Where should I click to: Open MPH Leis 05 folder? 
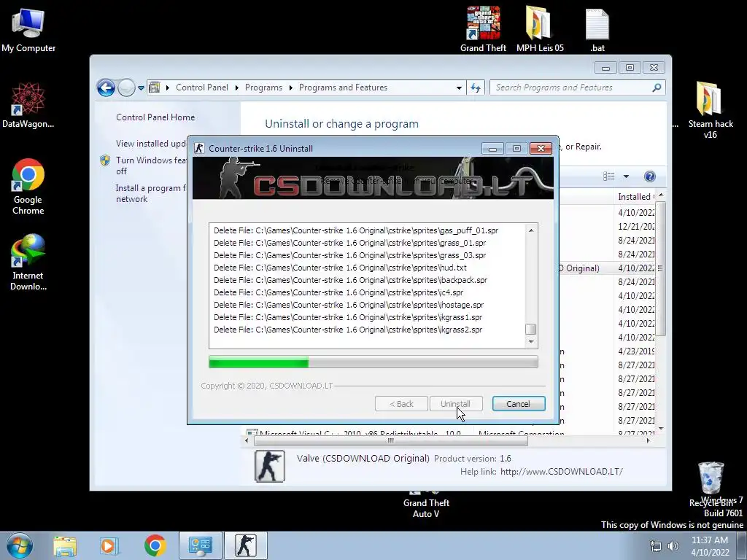(540, 29)
